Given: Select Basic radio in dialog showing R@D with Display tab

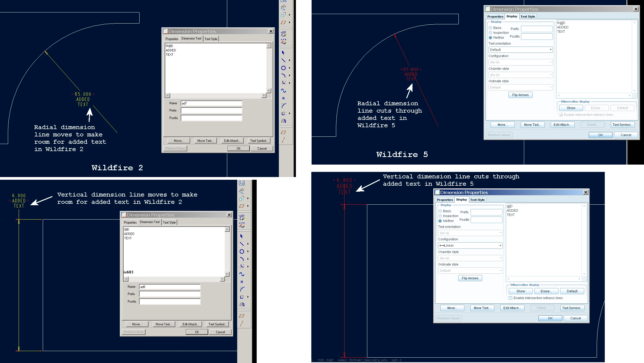Looking at the screenshot, I should point(490,28).
